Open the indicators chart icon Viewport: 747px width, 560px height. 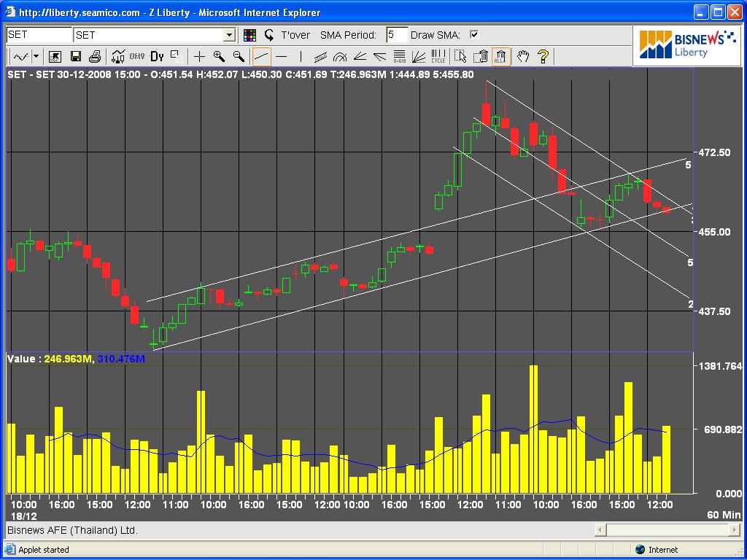[x=118, y=57]
